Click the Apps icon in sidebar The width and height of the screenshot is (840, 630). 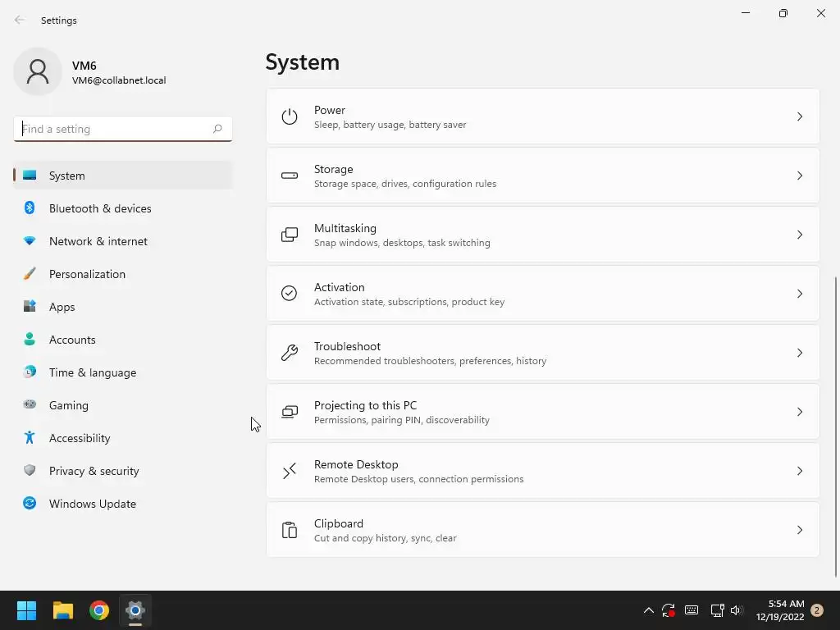(30, 307)
